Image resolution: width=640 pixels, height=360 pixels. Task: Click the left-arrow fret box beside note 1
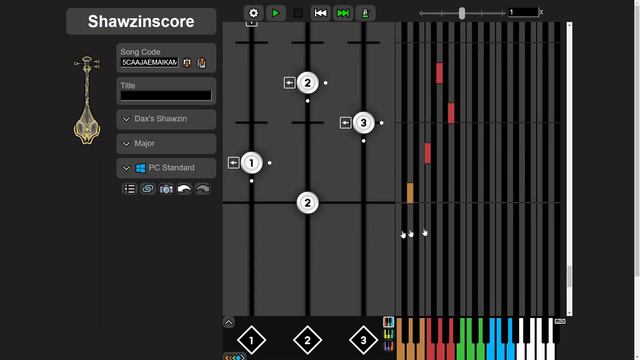pyautogui.click(x=233, y=163)
